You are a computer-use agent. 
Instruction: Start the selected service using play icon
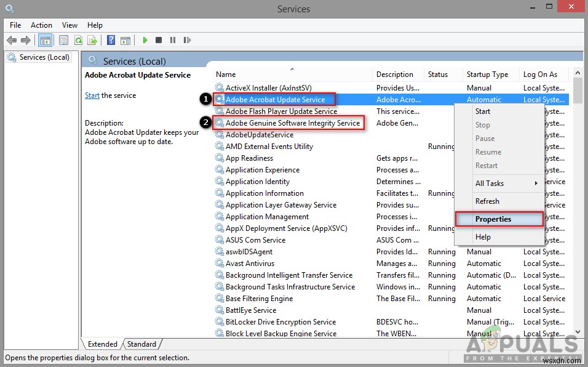click(x=145, y=40)
